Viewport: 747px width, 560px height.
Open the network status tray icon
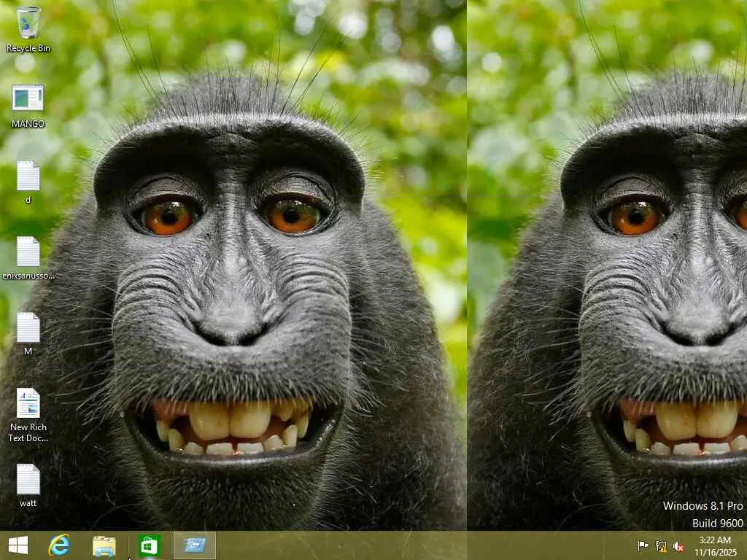coord(661,545)
